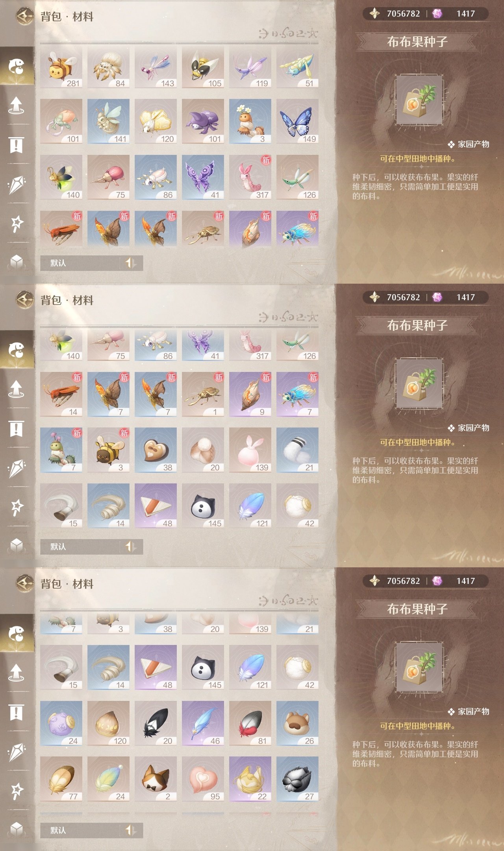The height and width of the screenshot is (851, 504).
Task: Select the yellow moth item showing 120
Action: coord(156,121)
